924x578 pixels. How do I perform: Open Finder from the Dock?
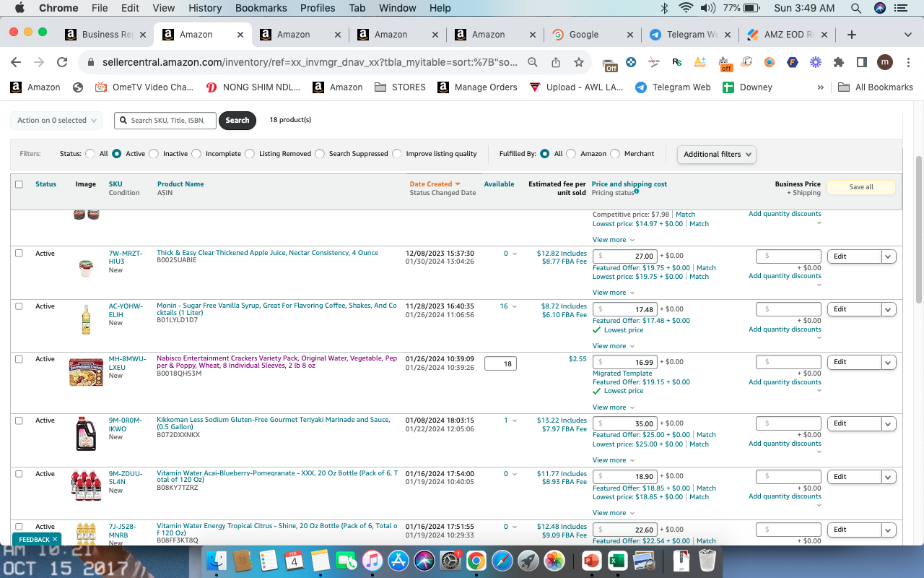[217, 560]
